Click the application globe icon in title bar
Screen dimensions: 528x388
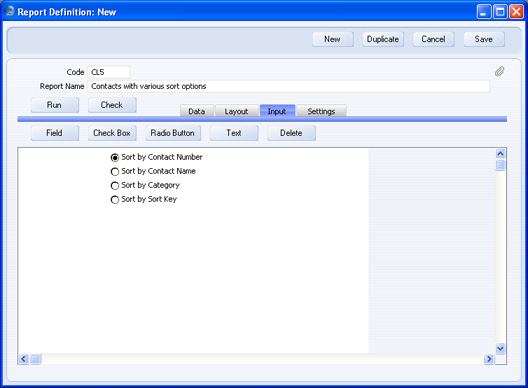9,11
